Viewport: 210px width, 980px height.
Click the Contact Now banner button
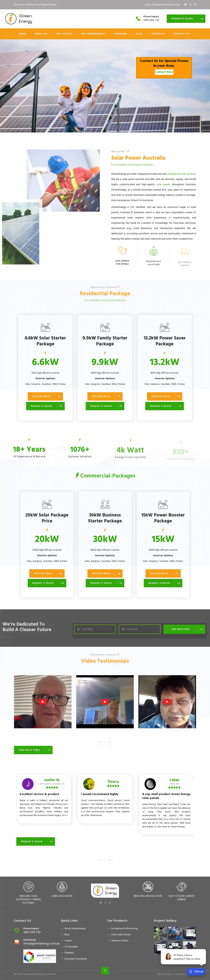164,72
